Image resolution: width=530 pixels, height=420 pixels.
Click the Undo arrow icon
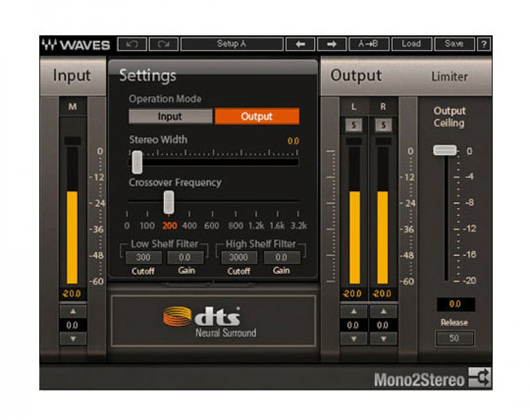pos(133,44)
